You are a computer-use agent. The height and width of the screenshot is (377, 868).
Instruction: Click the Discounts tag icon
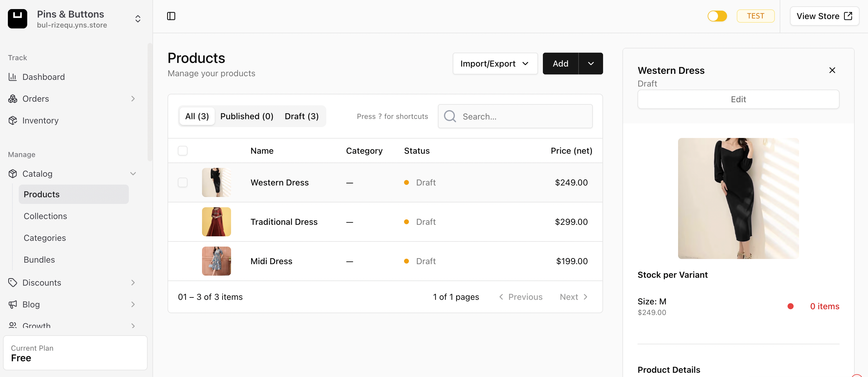tap(12, 283)
